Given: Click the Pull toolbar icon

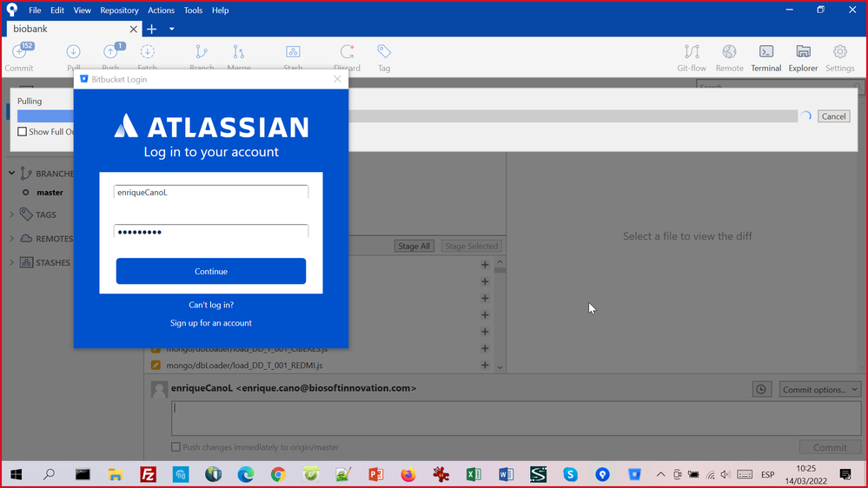Looking at the screenshot, I should [x=73, y=56].
